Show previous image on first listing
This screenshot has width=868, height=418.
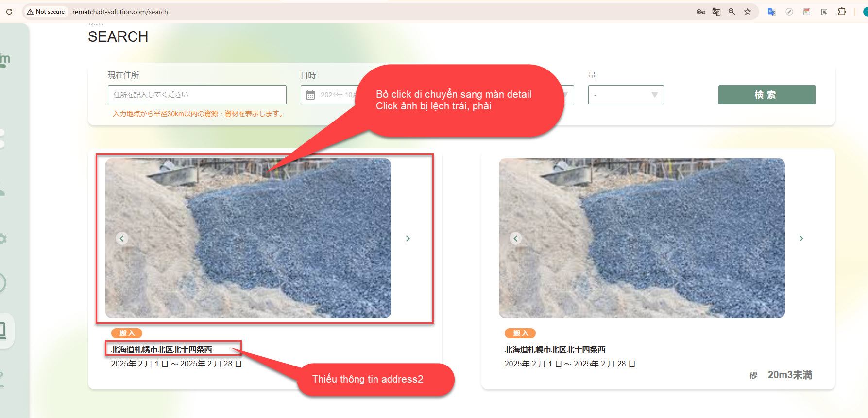pyautogui.click(x=122, y=238)
